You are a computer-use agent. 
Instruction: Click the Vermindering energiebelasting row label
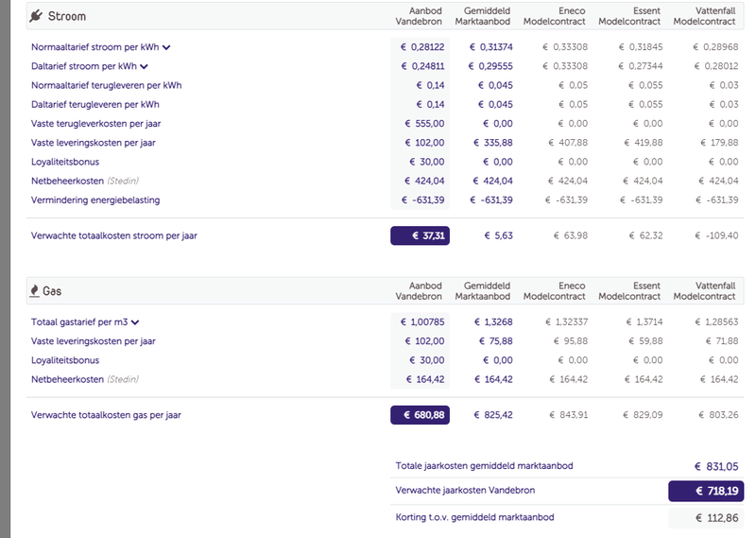point(95,200)
